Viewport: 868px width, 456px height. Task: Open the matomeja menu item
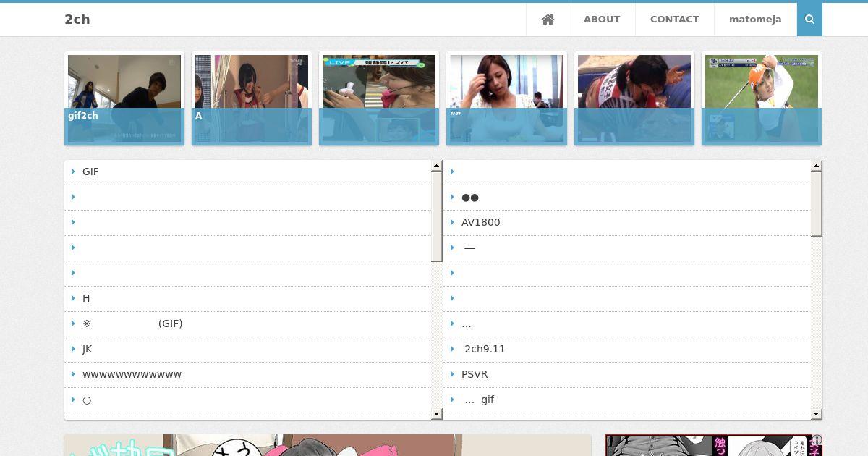tap(755, 20)
